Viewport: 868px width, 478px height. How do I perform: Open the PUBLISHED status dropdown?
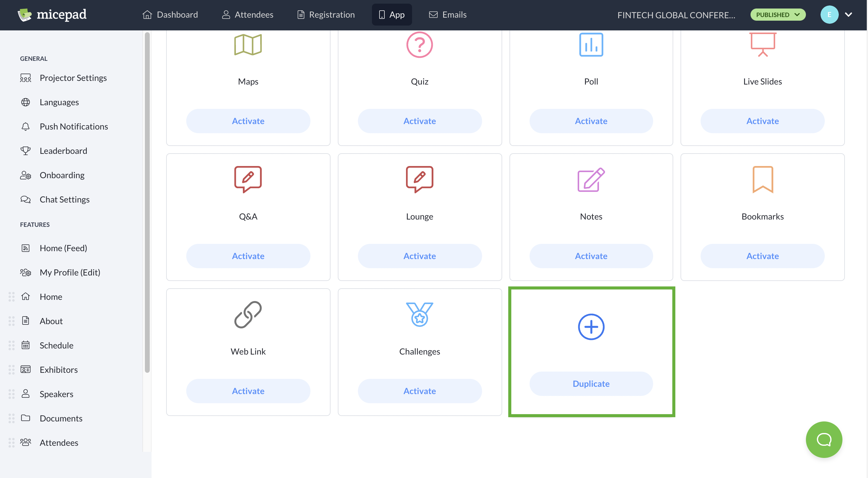(777, 15)
